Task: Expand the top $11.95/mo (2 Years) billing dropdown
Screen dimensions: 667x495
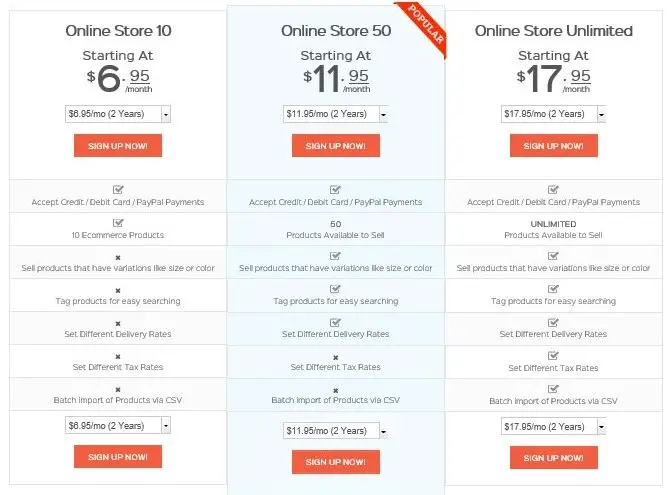Action: [x=336, y=114]
